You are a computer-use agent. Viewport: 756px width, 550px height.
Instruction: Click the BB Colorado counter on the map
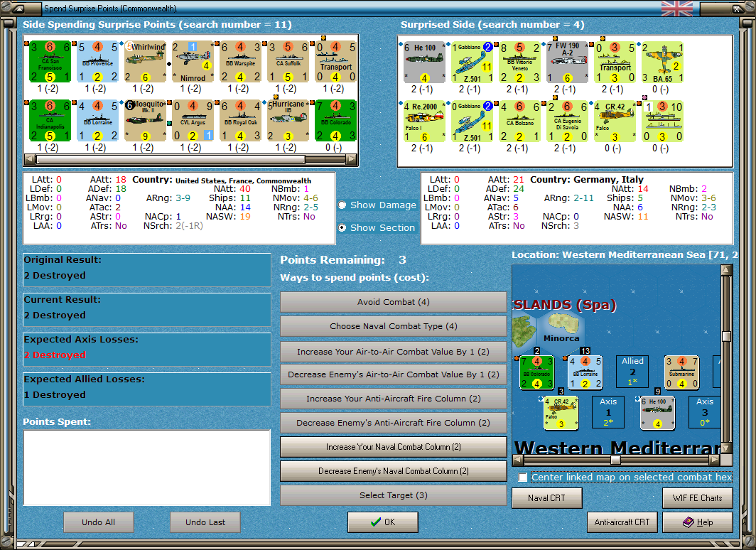(x=536, y=372)
